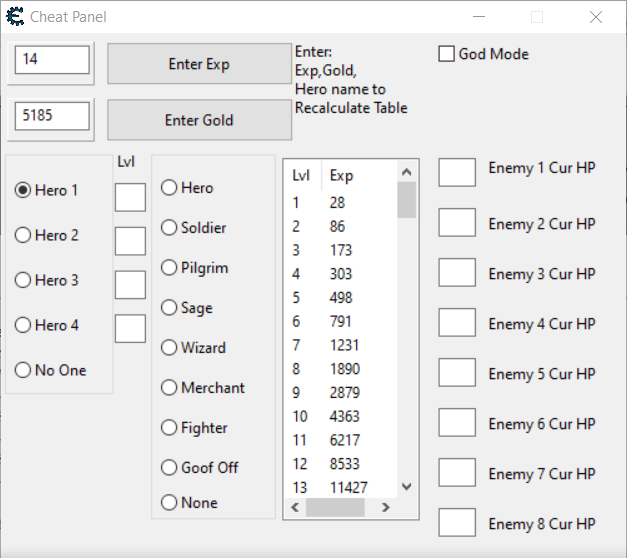The height and width of the screenshot is (558, 627).
Task: Click left arrow of horizontal scrollbar
Action: coord(295,508)
